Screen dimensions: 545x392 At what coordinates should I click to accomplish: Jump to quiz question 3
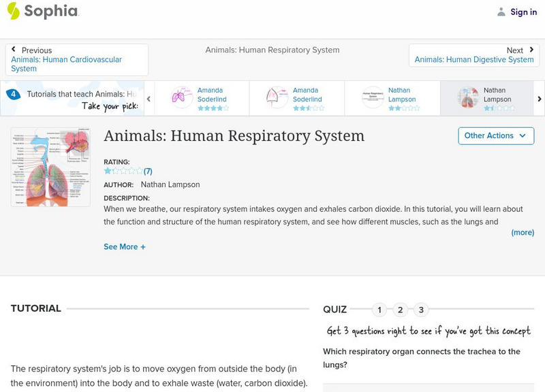click(421, 310)
